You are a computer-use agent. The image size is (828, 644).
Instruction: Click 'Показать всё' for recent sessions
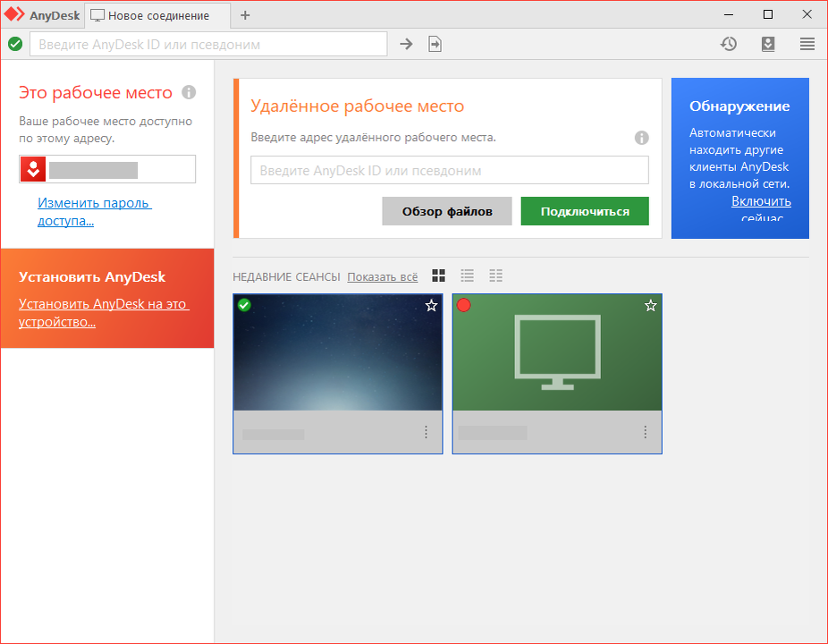(383, 276)
